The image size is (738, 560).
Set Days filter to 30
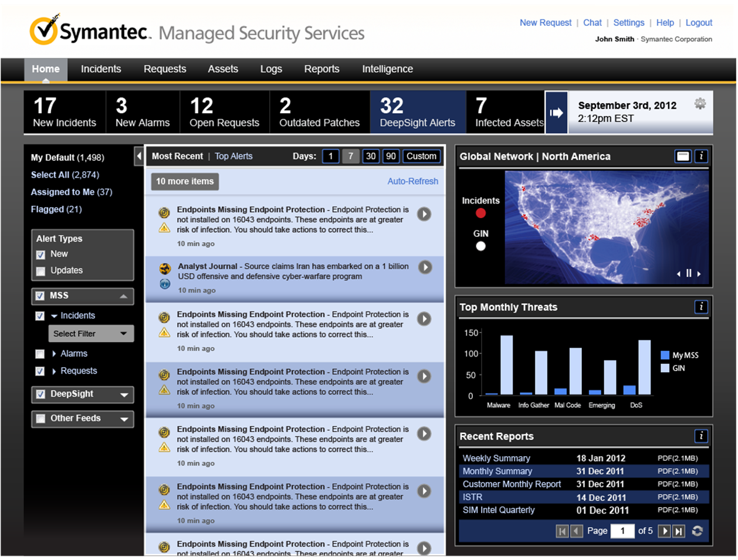click(x=371, y=157)
